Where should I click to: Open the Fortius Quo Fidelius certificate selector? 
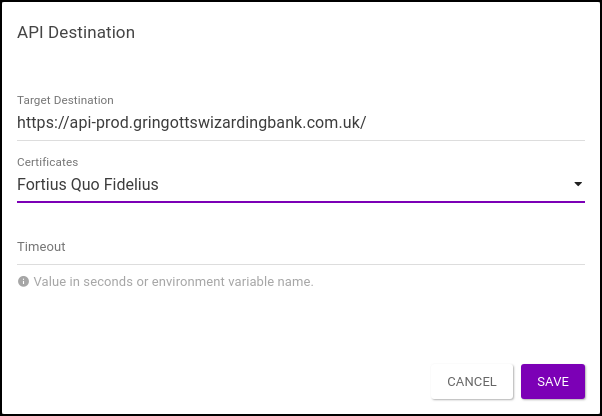pos(290,184)
